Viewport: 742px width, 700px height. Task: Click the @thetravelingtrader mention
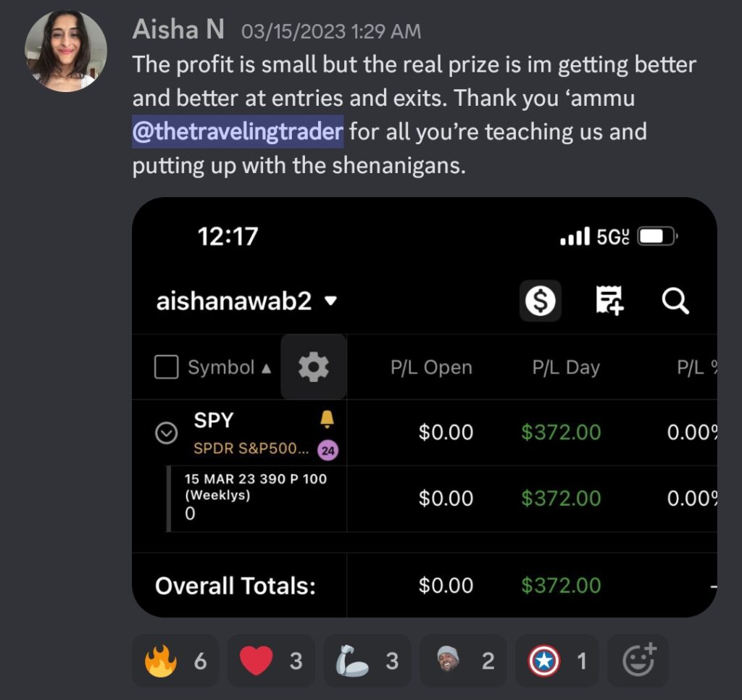coord(238,132)
